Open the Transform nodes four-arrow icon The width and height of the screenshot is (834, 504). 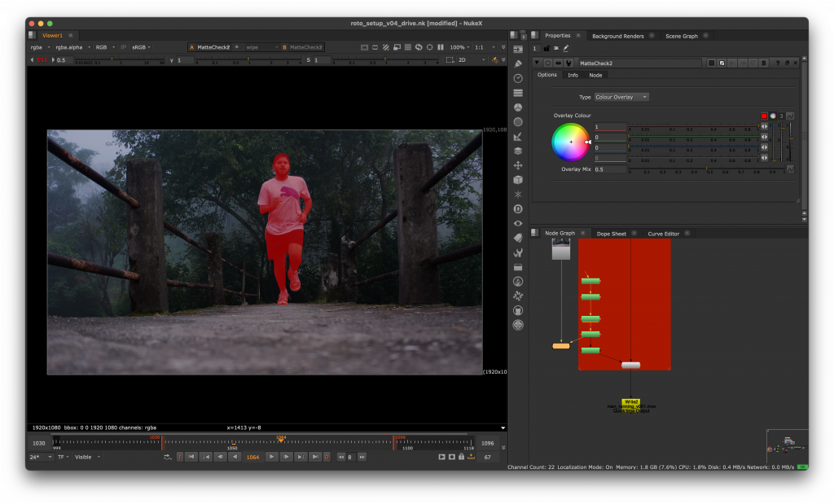(x=518, y=165)
